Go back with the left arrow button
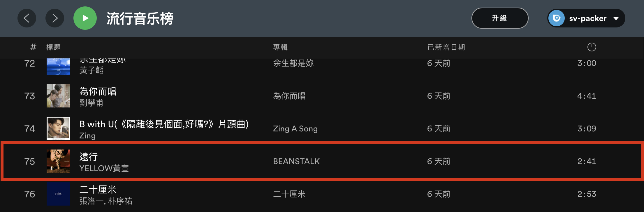 (x=27, y=18)
